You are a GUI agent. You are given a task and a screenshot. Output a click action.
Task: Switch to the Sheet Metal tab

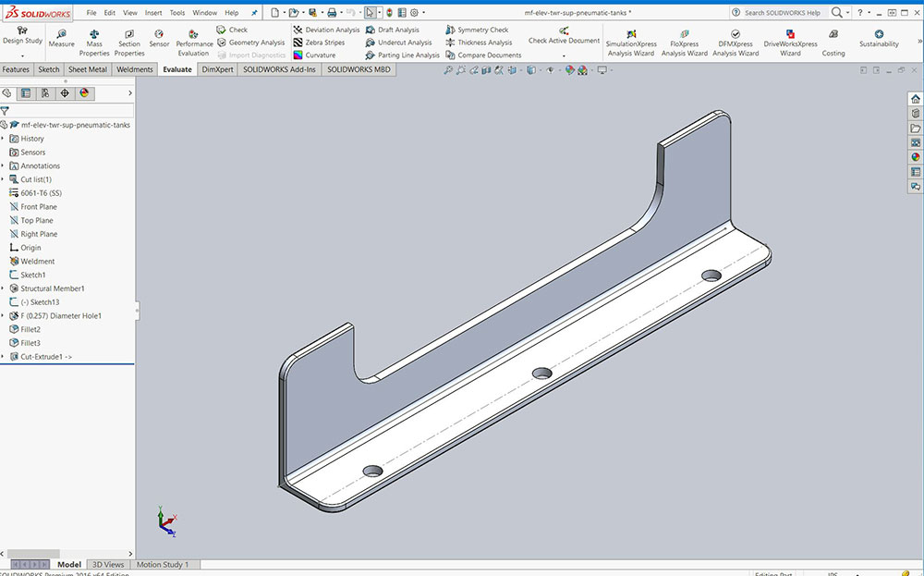coord(88,69)
